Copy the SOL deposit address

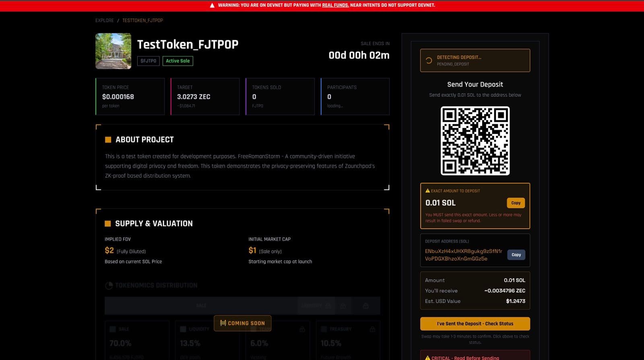coord(516,255)
